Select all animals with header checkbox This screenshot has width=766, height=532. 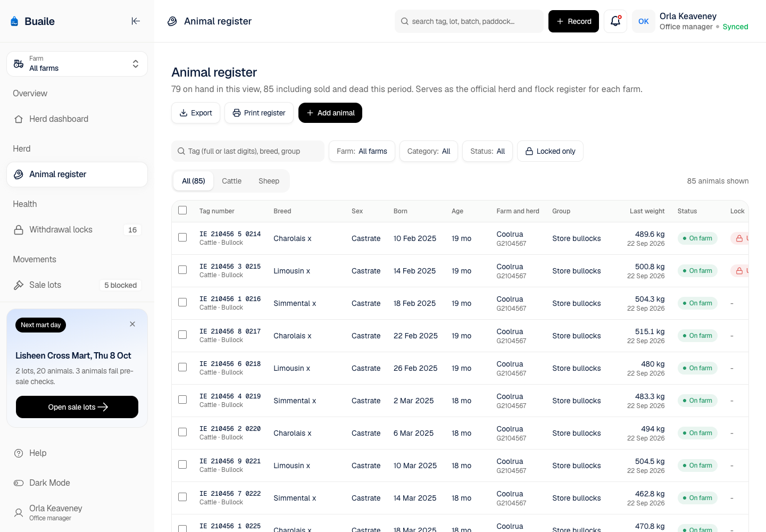point(182,210)
